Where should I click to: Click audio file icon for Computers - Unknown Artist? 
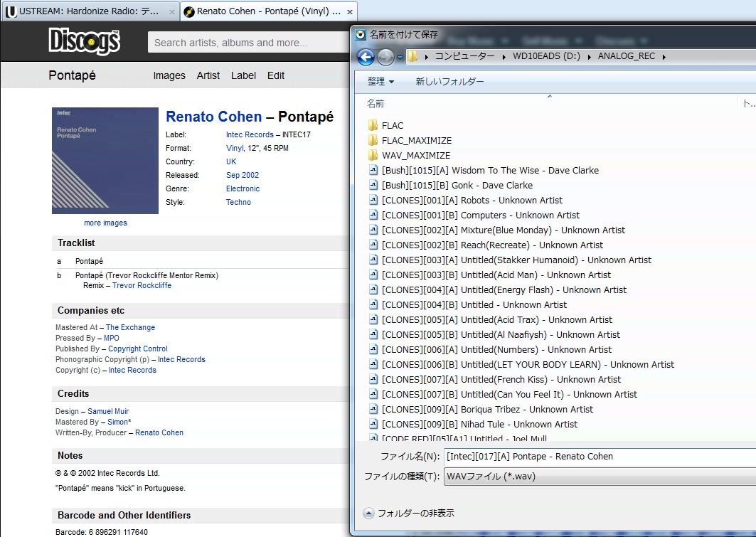click(373, 215)
